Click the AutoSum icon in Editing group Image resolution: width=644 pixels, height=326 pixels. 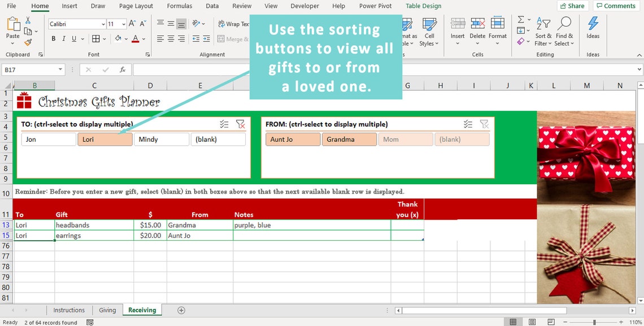click(520, 19)
